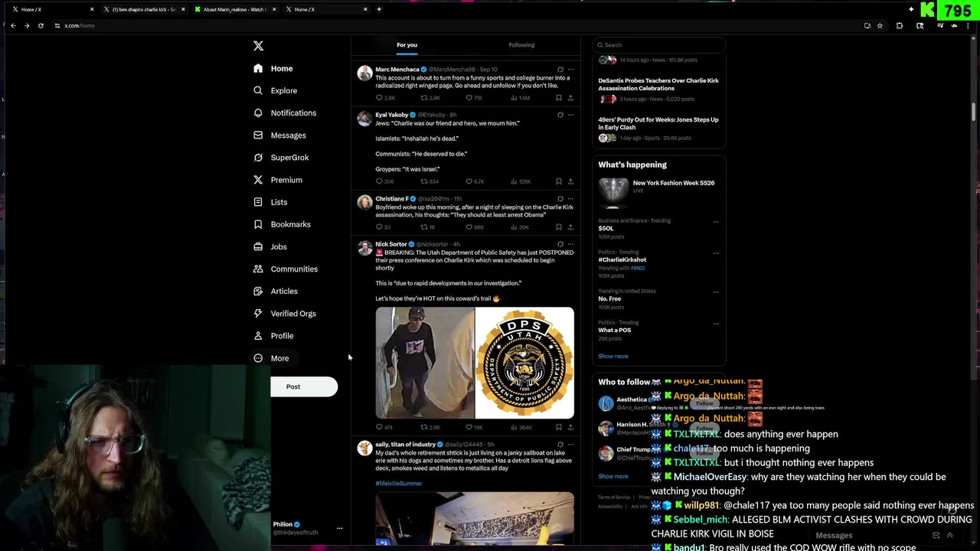
Task: Like Marc Menchaca's post
Action: (469, 98)
